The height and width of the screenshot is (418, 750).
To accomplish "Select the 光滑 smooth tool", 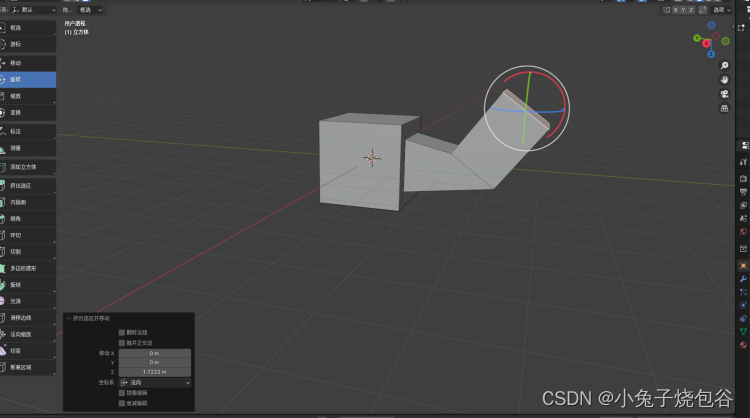I will click(28, 301).
